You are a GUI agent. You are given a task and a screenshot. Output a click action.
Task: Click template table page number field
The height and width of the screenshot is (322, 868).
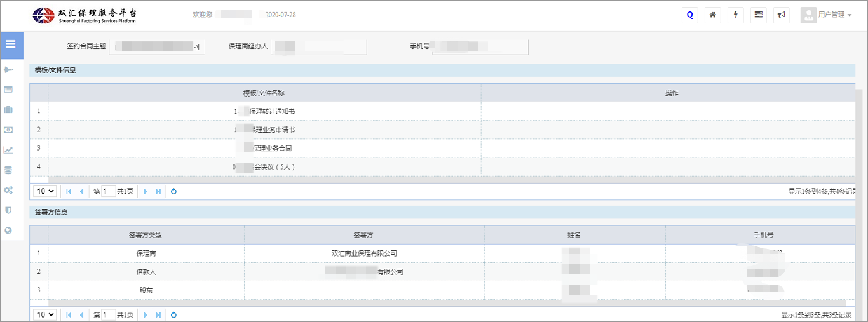pos(109,191)
